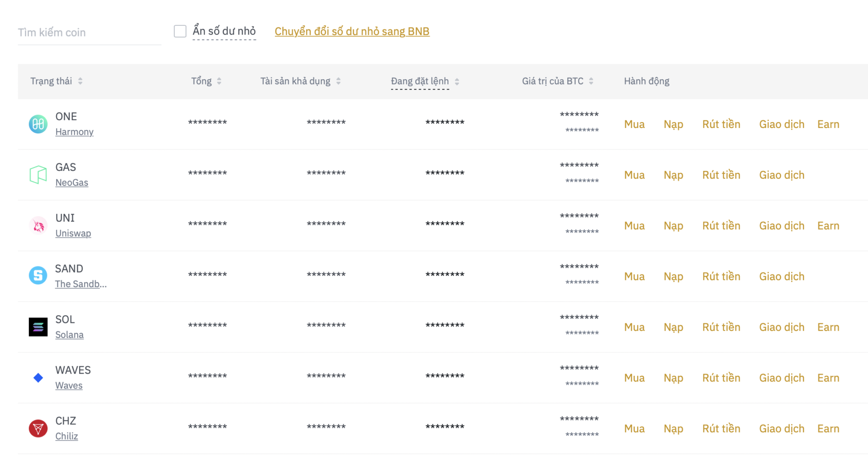Open The Sandb... coin link
This screenshot has height=455, width=868.
[x=80, y=284]
